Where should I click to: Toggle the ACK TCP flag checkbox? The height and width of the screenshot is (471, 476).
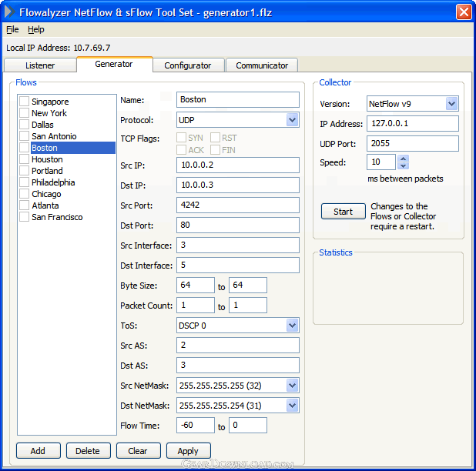point(182,149)
